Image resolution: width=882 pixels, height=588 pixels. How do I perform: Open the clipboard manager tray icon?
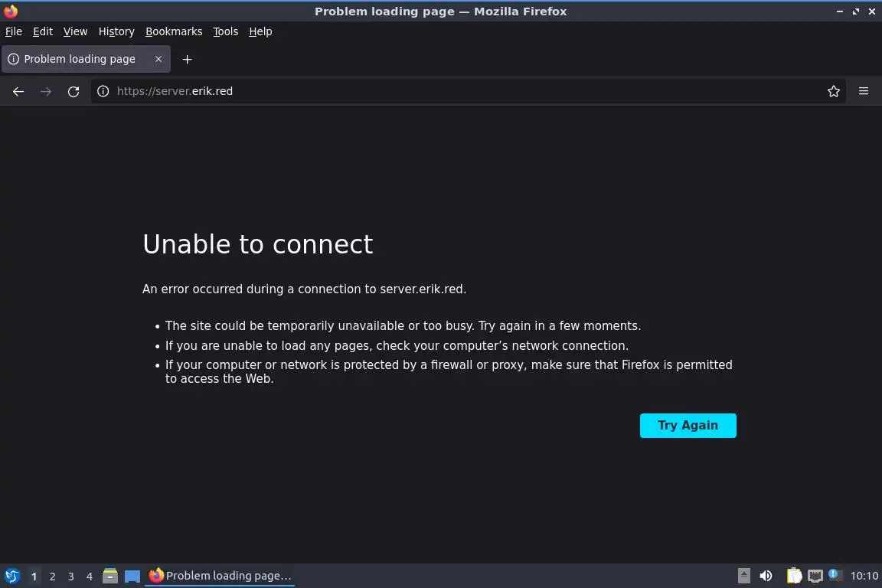(x=794, y=576)
